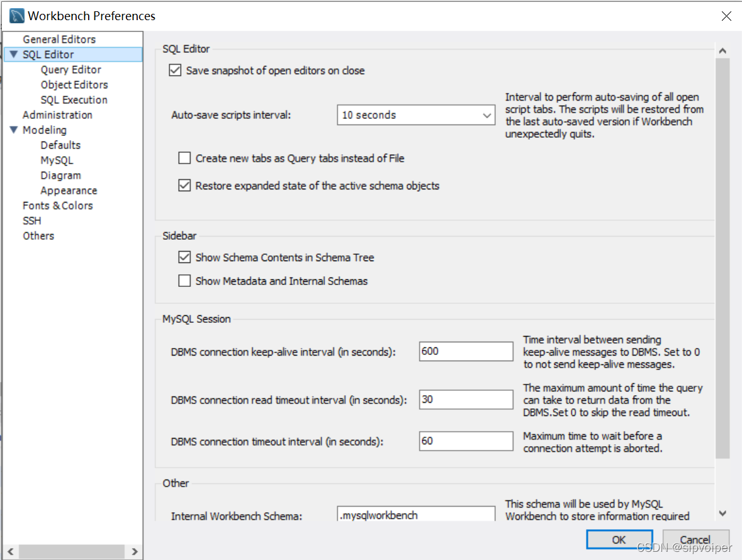Viewport: 742px width, 560px height.
Task: Click Cancel to discard changes
Action: click(695, 540)
